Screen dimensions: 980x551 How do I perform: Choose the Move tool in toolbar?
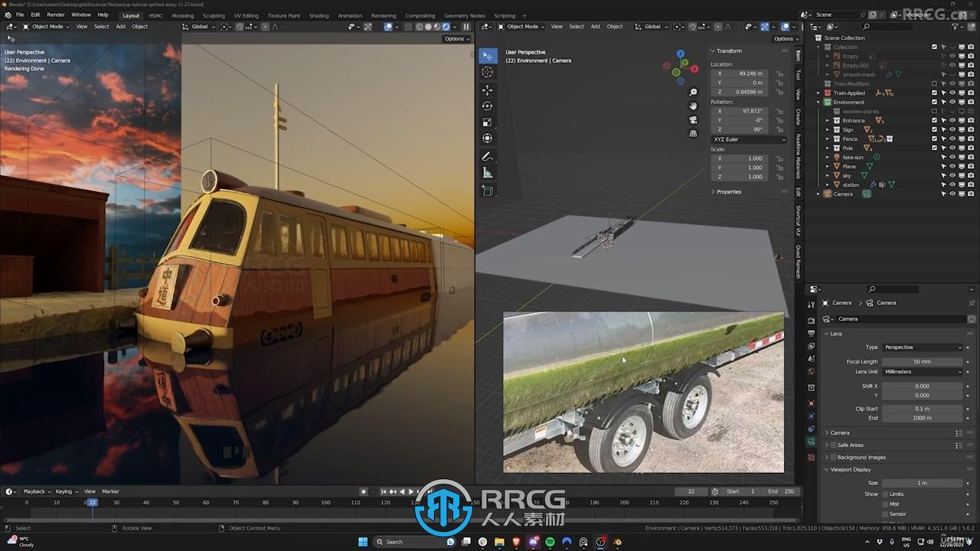pyautogui.click(x=488, y=90)
